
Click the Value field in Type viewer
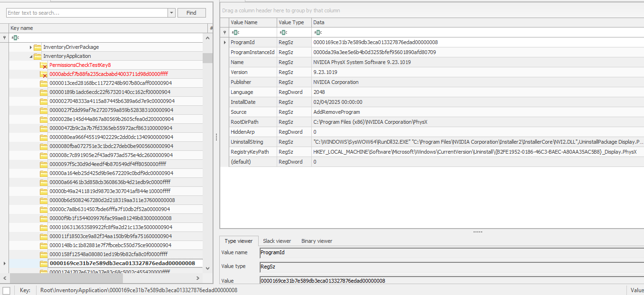452,281
